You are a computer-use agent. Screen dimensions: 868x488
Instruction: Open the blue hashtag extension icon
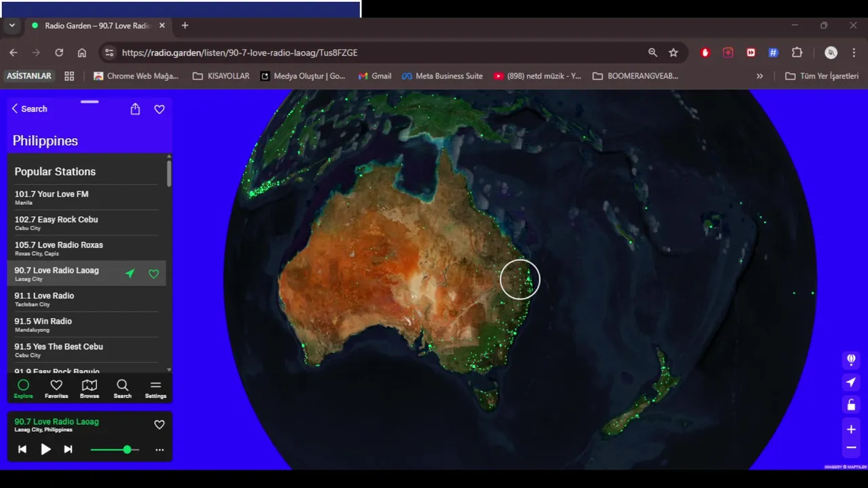(773, 53)
